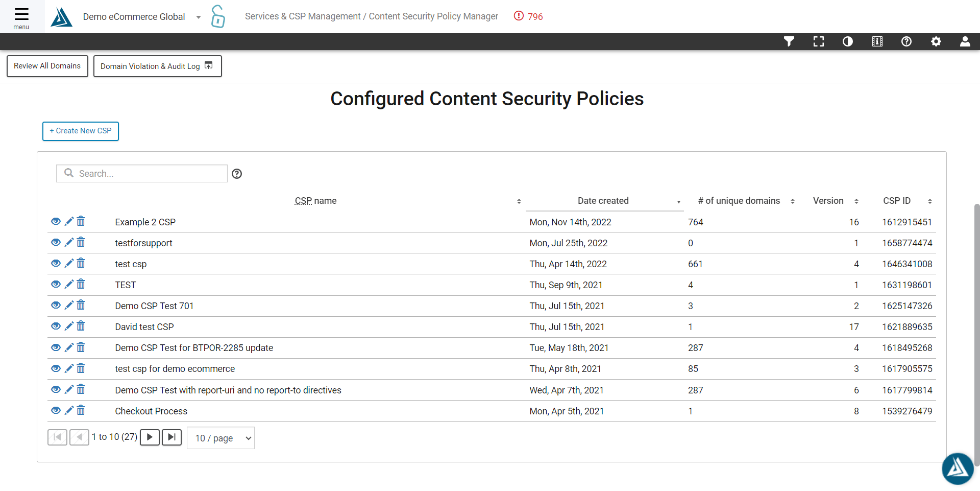Delete the testforsupport policy
Image resolution: width=980 pixels, height=491 pixels.
pos(81,242)
